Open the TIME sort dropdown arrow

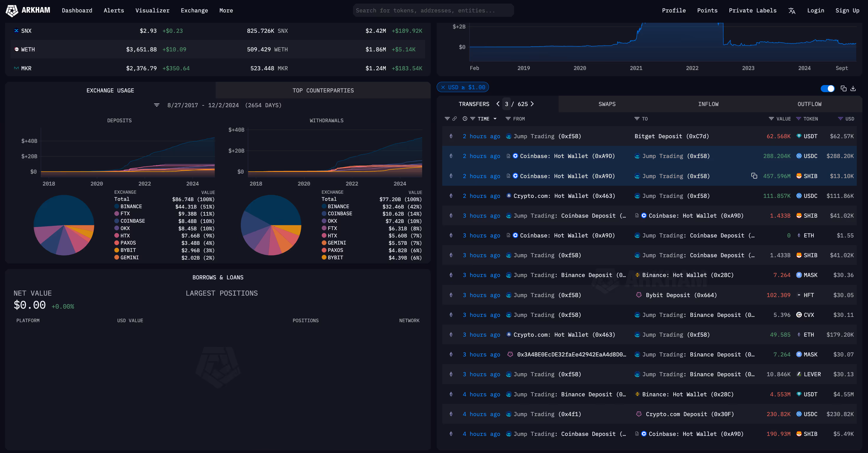pos(495,118)
